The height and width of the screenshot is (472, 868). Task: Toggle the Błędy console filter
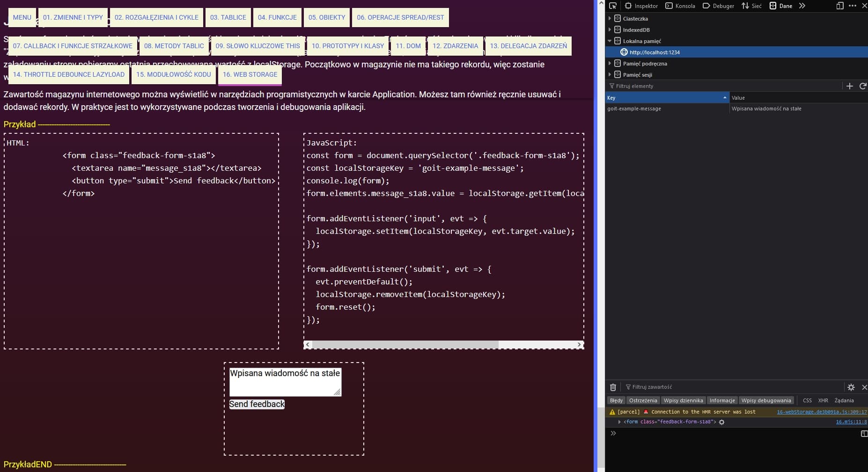coord(616,400)
